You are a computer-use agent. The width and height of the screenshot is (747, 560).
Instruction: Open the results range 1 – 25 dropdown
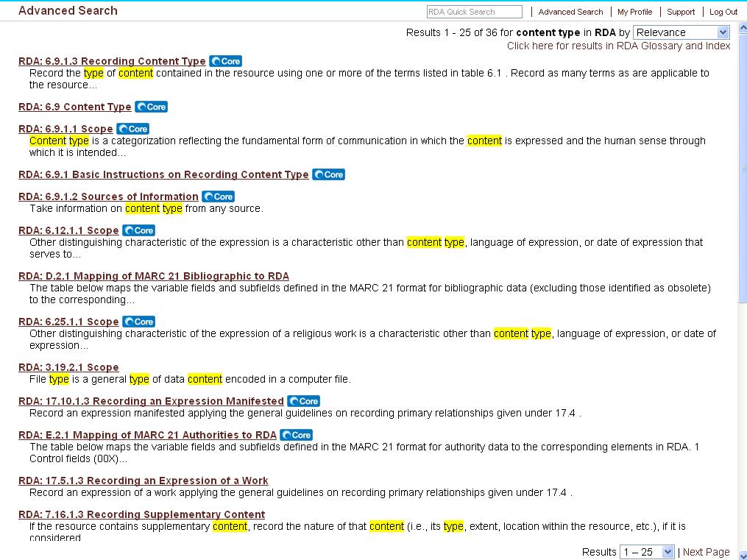647,552
